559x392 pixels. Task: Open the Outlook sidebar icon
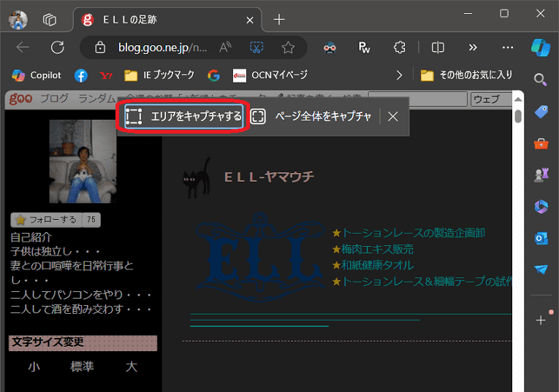[541, 238]
